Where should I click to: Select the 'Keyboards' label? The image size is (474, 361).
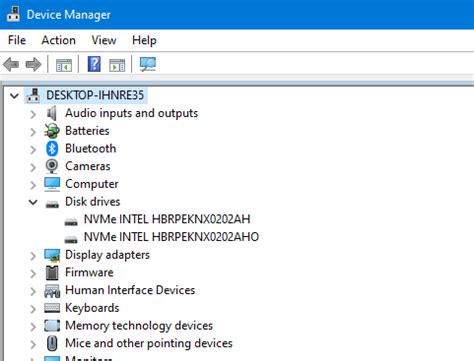(92, 308)
